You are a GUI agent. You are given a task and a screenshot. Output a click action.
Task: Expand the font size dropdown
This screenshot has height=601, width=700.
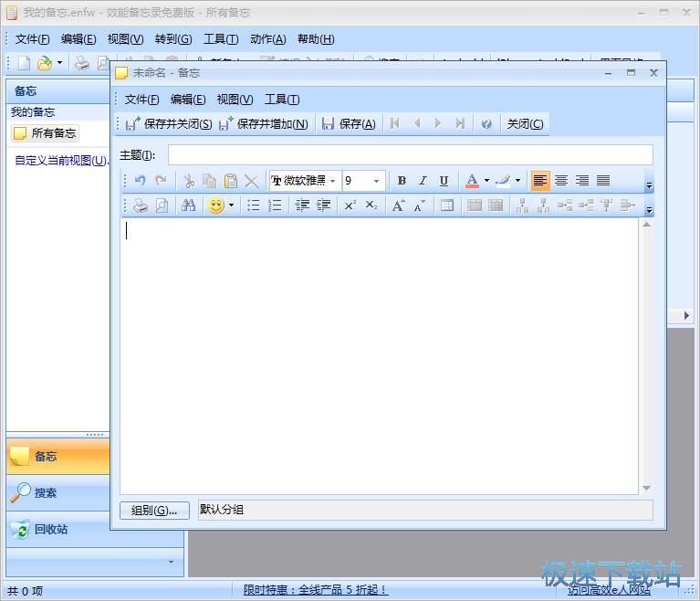tap(376, 181)
